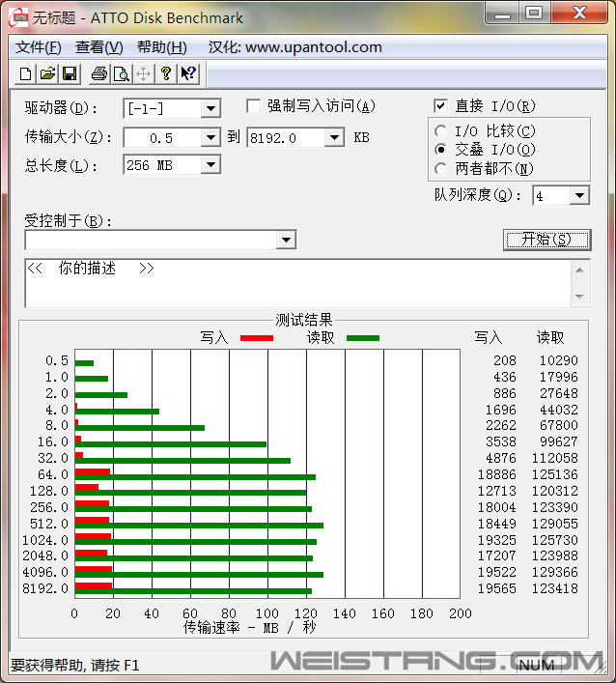Click the green 读取 legend swatch
This screenshot has width=616, height=683.
363,338
